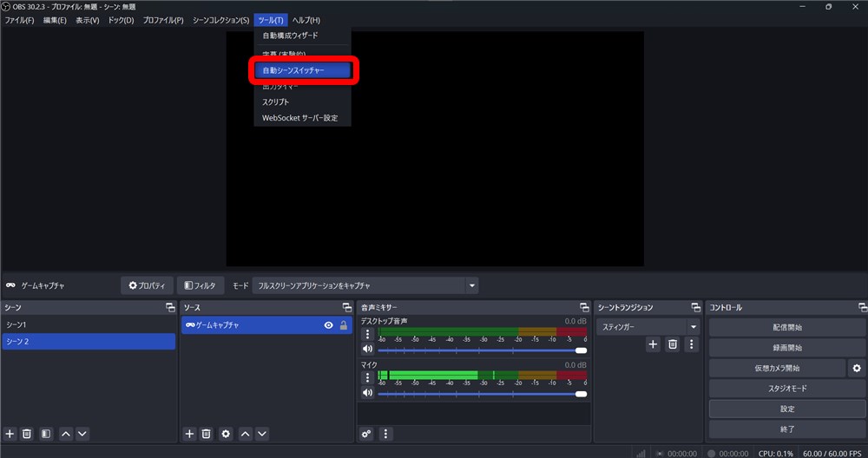Open 表示(V) menu
This screenshot has height=458, width=868.
tap(88, 21)
